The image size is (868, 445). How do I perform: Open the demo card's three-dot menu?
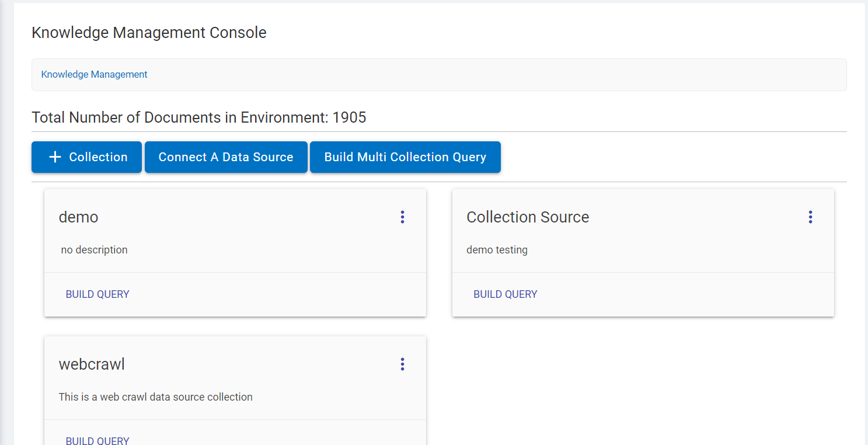point(402,217)
